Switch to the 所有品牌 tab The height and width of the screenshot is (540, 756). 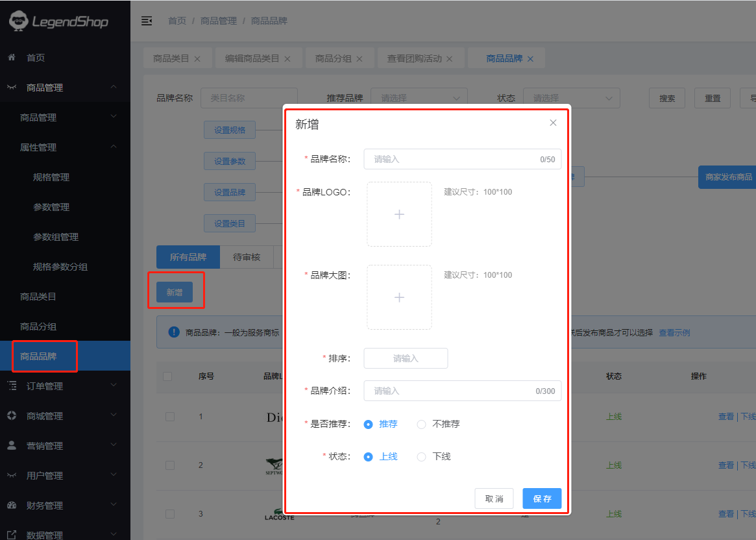188,257
